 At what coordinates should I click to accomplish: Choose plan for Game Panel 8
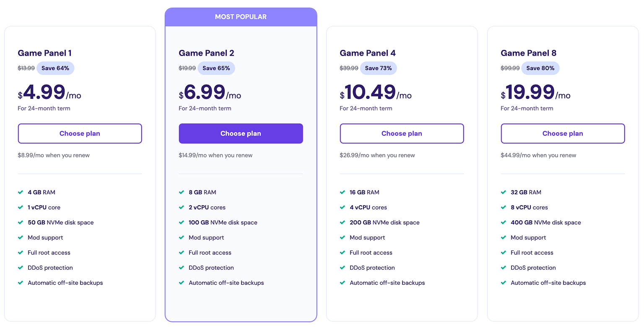click(x=563, y=133)
